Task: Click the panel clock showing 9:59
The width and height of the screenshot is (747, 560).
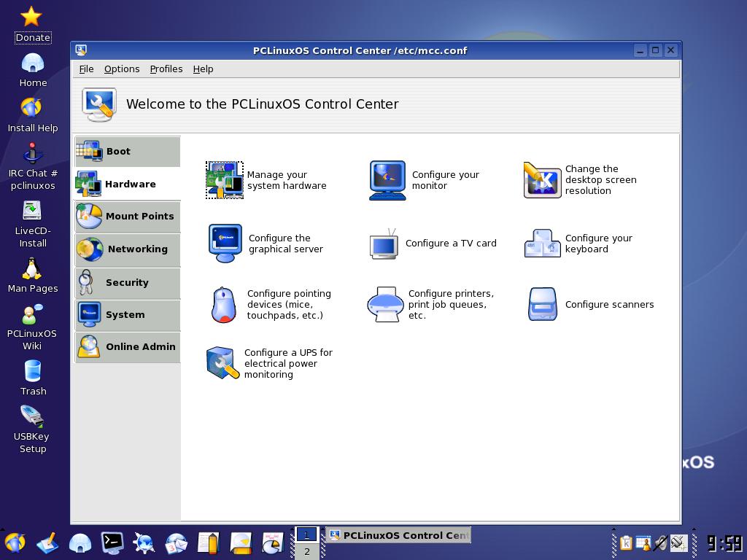Action: click(x=724, y=543)
